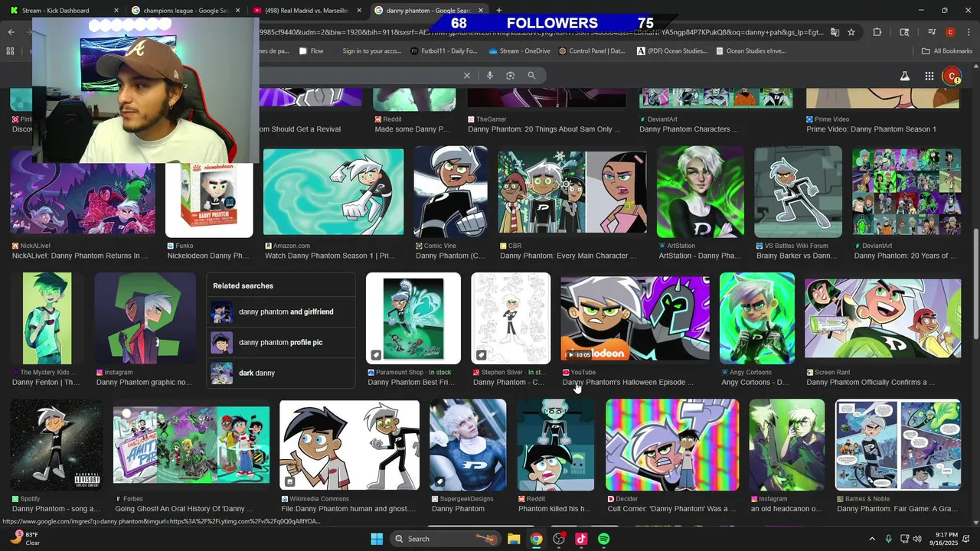980x551 pixels.
Task: Open the Spotify Danny Phantom song image
Action: pyautogui.click(x=57, y=445)
